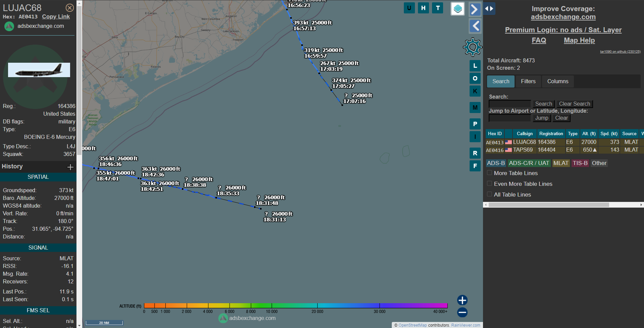The width and height of the screenshot is (644, 328).
Task: Toggle the O map option button
Action: click(x=475, y=78)
